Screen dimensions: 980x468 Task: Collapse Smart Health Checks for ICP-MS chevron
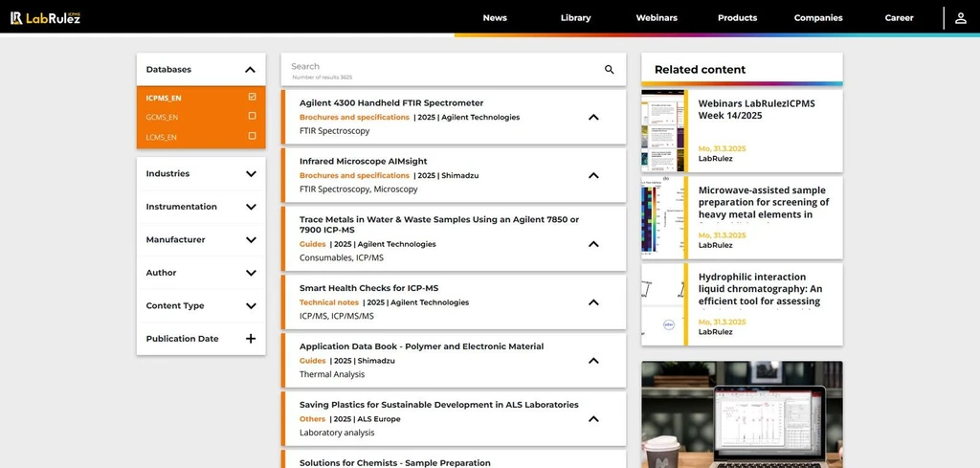point(593,302)
